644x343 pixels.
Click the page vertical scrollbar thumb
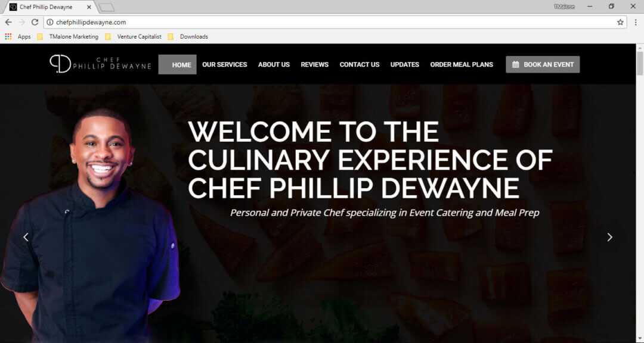[x=639, y=64]
